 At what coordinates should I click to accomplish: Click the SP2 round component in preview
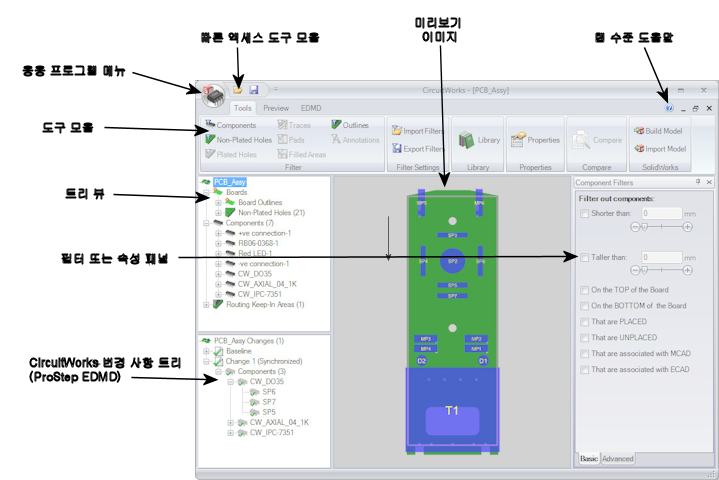(x=453, y=261)
